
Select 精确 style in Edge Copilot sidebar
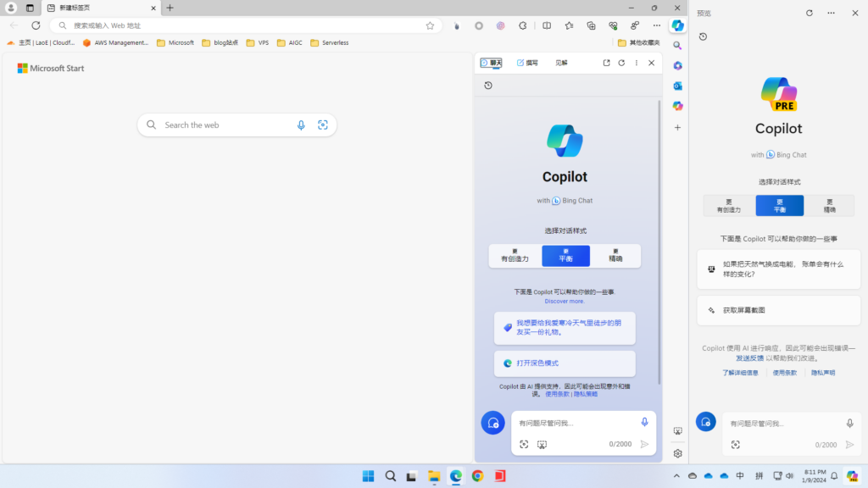(615, 256)
